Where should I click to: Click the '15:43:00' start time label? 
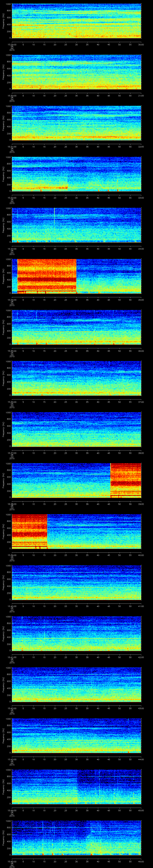12,759
